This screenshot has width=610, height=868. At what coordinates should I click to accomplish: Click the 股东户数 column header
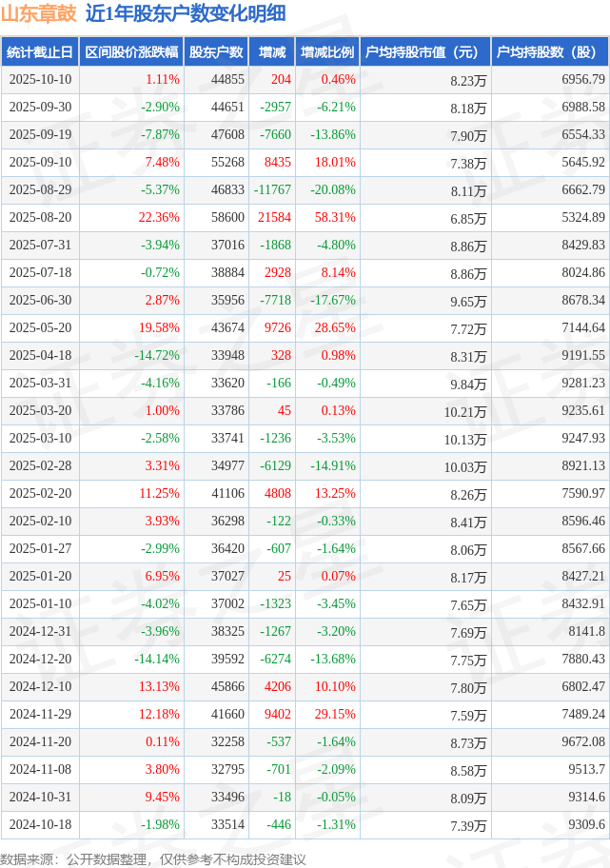pos(216,52)
